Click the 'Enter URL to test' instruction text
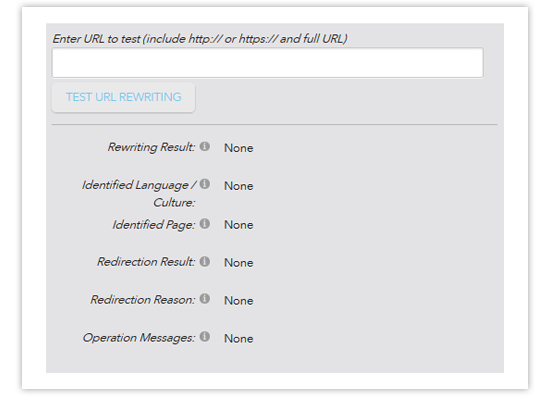The height and width of the screenshot is (403, 550). coord(200,39)
